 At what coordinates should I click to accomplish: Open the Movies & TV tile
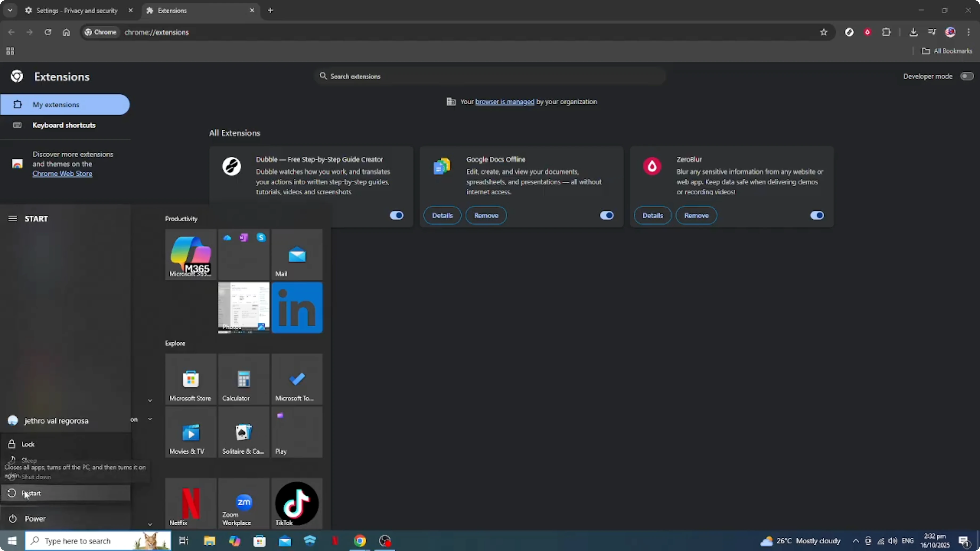click(191, 432)
